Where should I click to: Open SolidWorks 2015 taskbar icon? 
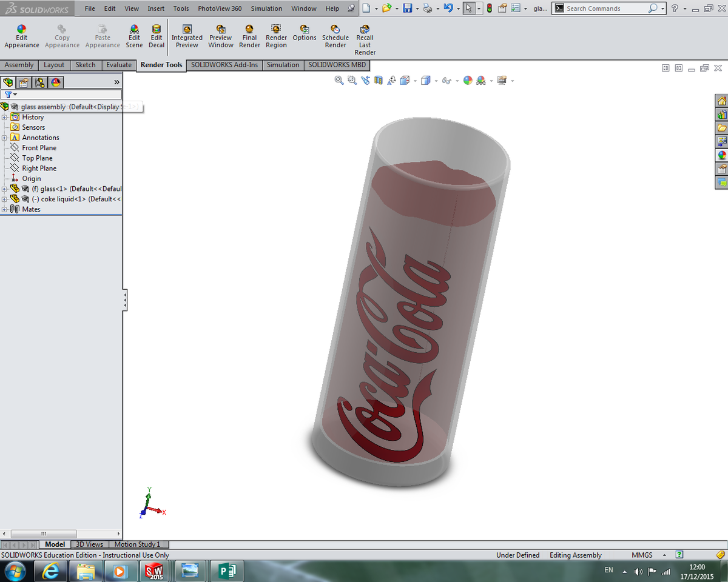[155, 570]
